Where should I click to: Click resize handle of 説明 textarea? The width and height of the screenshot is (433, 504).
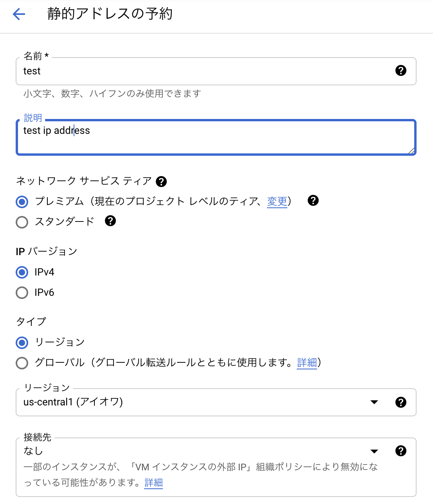(x=411, y=151)
